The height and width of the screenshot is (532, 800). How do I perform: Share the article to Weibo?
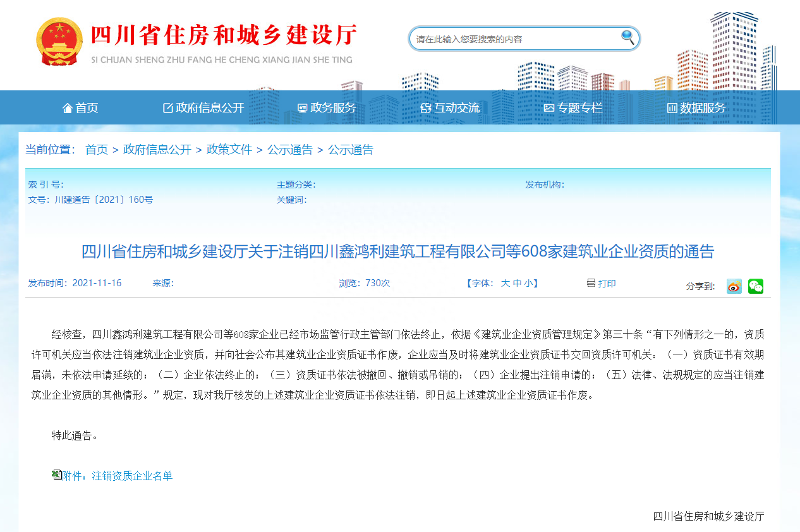(x=733, y=286)
